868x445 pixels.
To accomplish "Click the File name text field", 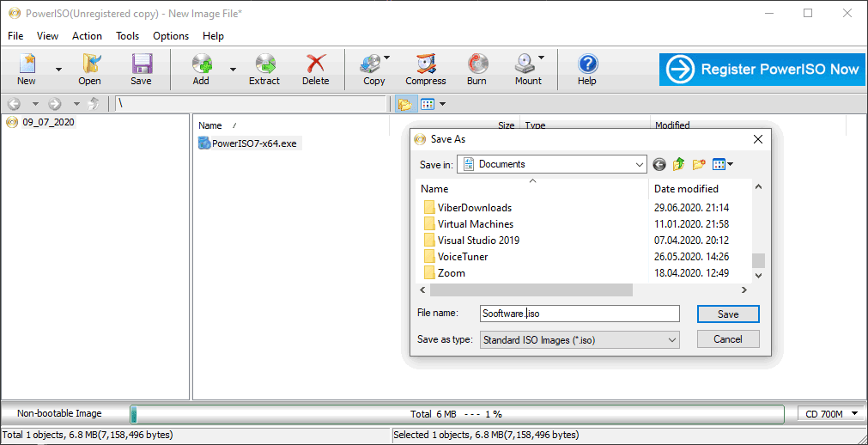I will (x=580, y=314).
